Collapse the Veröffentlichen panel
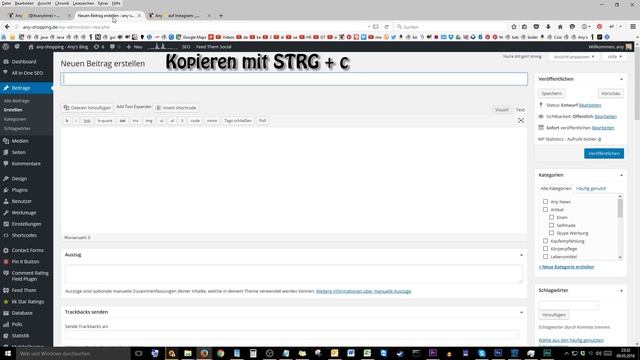The height and width of the screenshot is (360, 640). pyautogui.click(x=621, y=79)
